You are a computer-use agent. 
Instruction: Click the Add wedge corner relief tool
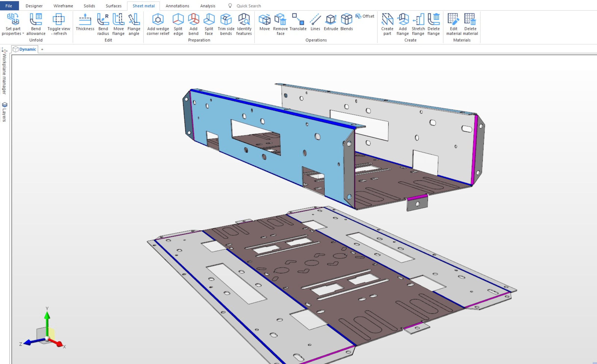coord(157,23)
